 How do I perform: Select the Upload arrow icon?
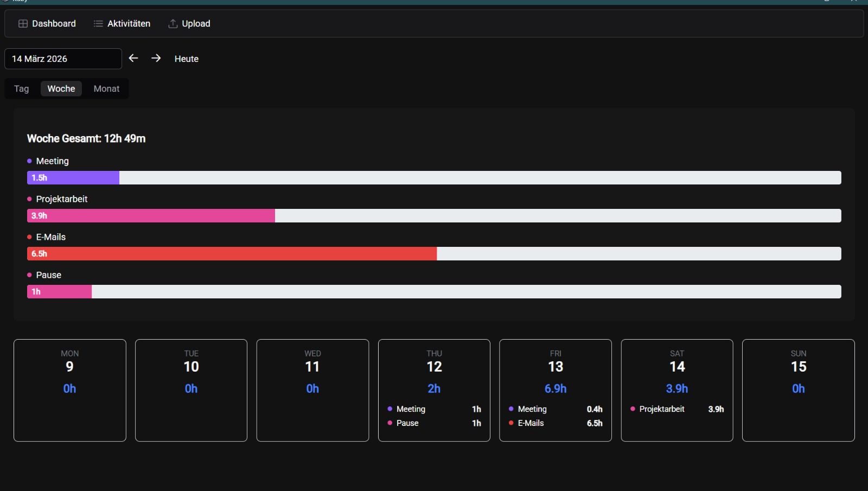tap(173, 23)
